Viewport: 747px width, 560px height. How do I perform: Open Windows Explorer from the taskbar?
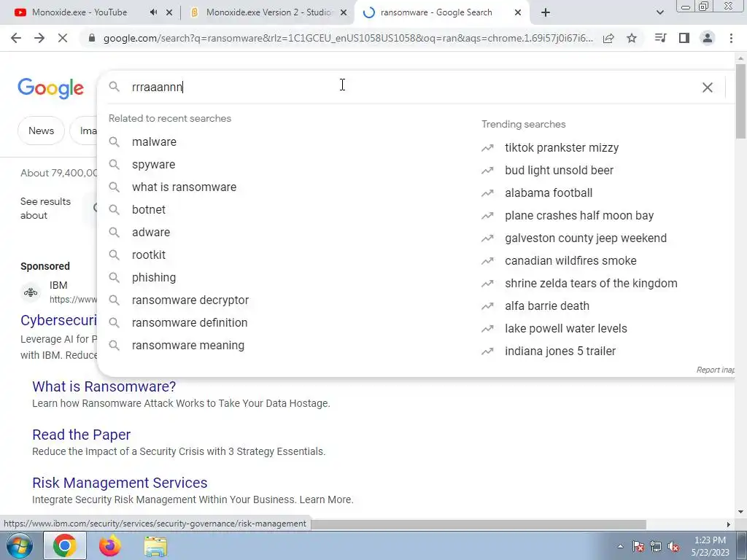(x=155, y=547)
